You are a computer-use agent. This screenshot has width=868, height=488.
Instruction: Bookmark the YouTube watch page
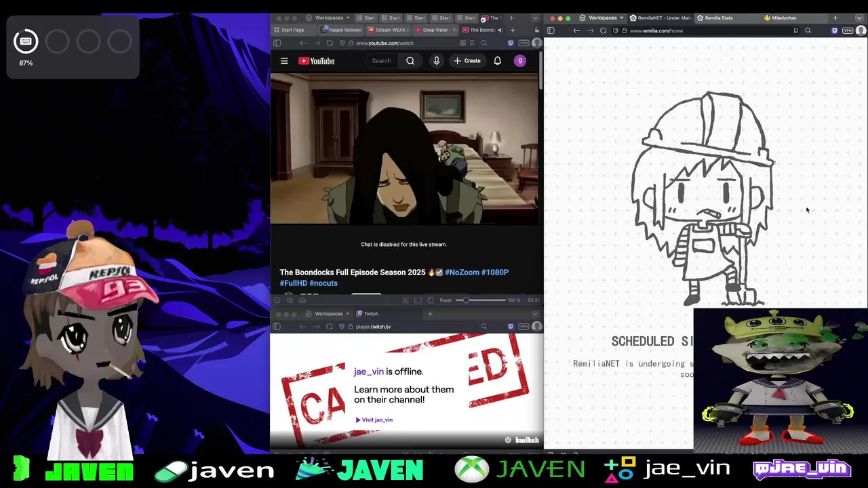click(472, 43)
